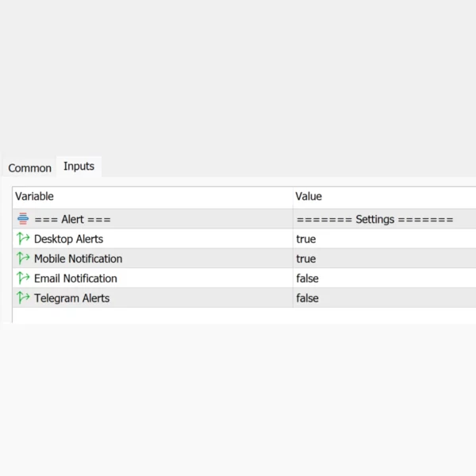The height and width of the screenshot is (476, 476).
Task: Select the Desktop Alerts row label
Action: tap(68, 239)
